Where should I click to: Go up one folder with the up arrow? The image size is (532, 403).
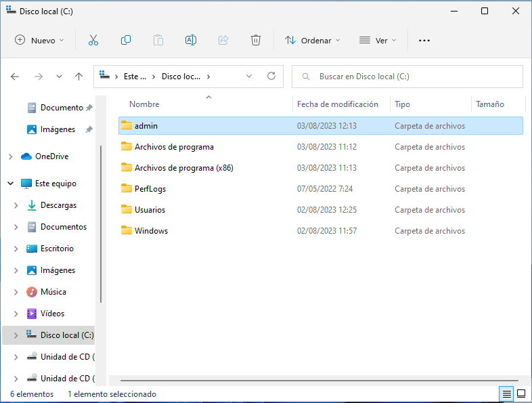pyautogui.click(x=79, y=77)
